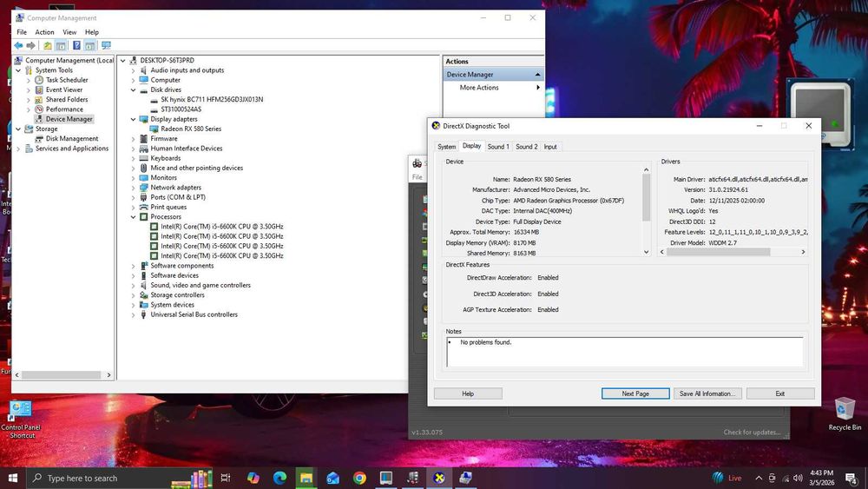Select Device Manager in the console tree

(x=69, y=119)
